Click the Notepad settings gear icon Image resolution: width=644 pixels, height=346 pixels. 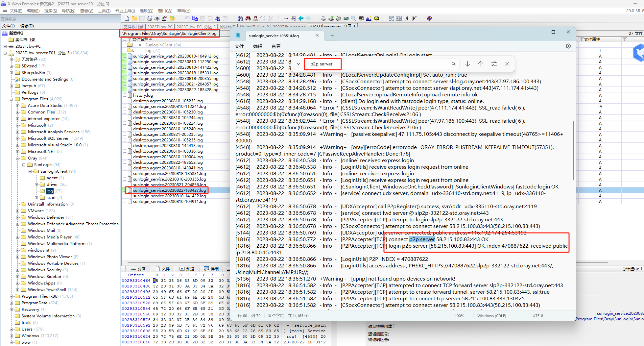(568, 46)
